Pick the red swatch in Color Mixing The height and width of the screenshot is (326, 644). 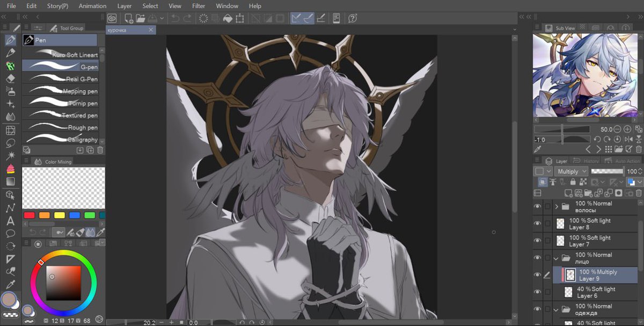click(30, 215)
